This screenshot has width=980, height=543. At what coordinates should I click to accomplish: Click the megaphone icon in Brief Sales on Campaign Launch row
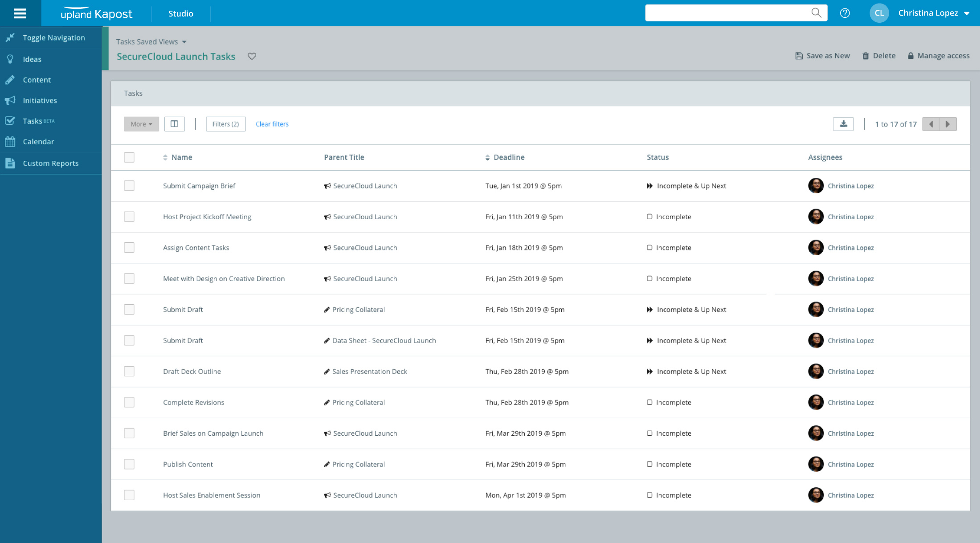(327, 433)
